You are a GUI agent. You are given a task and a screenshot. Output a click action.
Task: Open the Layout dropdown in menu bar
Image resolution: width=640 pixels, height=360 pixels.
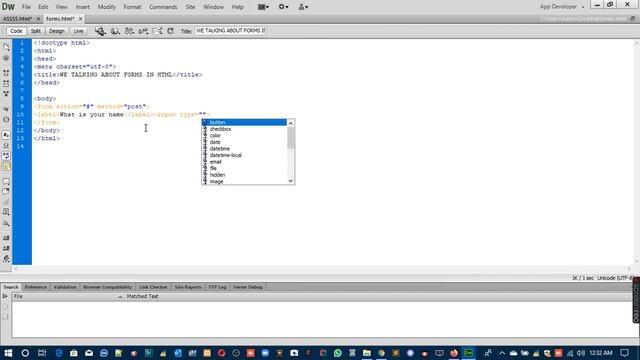pyautogui.click(x=263, y=7)
